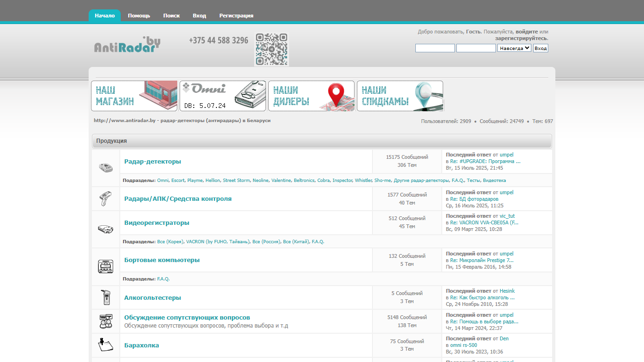The image size is (644, 362).
Task: Open last reply Re: Микролайн Prestige
Action: tap(482, 260)
